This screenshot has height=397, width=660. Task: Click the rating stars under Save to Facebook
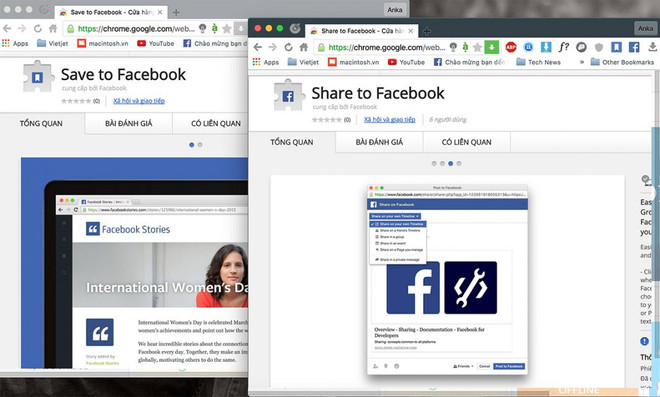76,101
